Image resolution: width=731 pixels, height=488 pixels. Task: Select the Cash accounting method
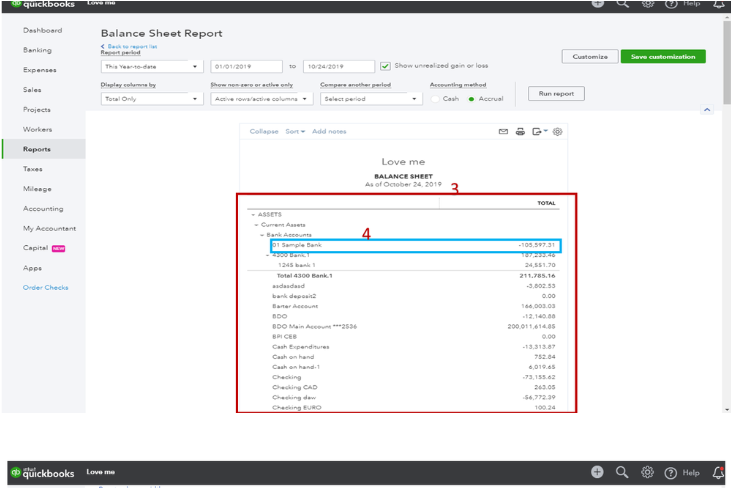pos(435,99)
